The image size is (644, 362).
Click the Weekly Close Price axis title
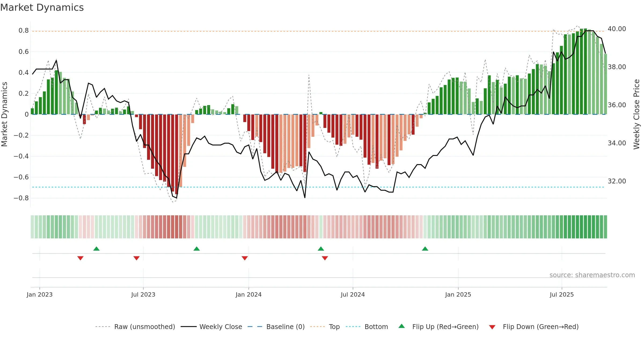click(x=636, y=114)
